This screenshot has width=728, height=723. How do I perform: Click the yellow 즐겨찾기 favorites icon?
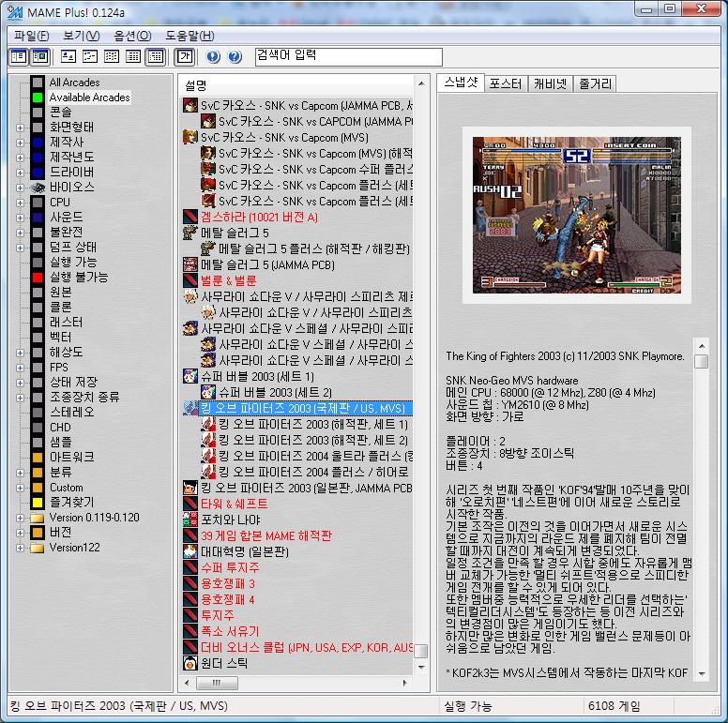click(x=38, y=503)
